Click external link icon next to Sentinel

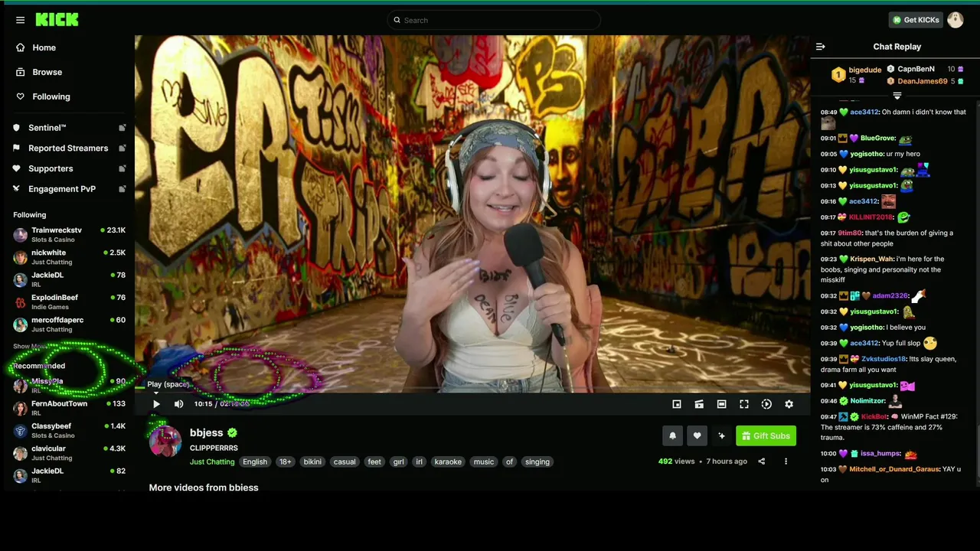tap(122, 128)
